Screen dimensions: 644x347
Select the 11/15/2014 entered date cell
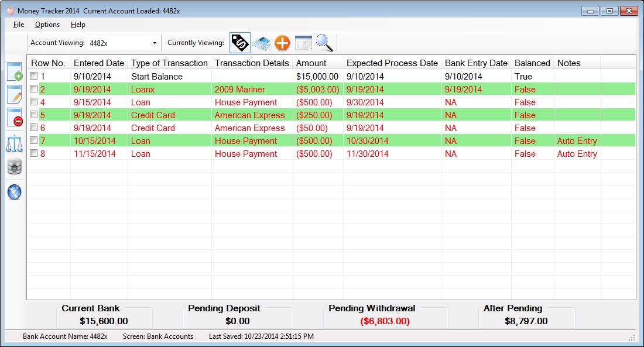tap(94, 153)
